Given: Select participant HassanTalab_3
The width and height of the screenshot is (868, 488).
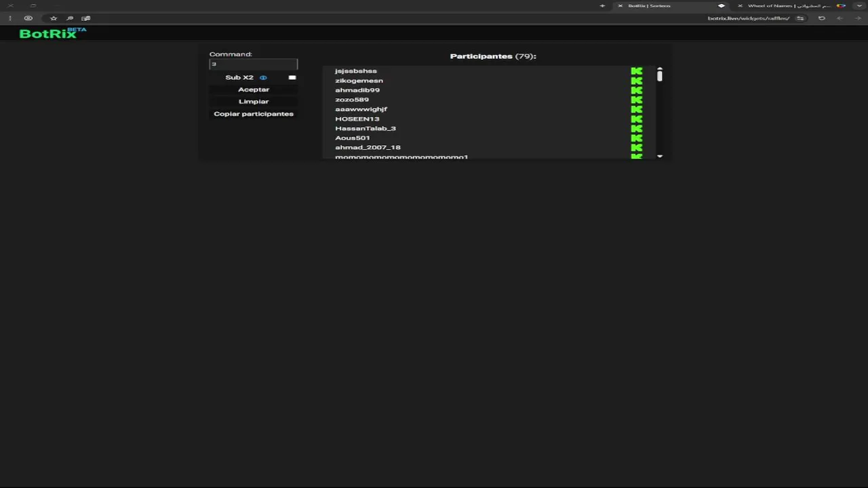Looking at the screenshot, I should (x=365, y=128).
